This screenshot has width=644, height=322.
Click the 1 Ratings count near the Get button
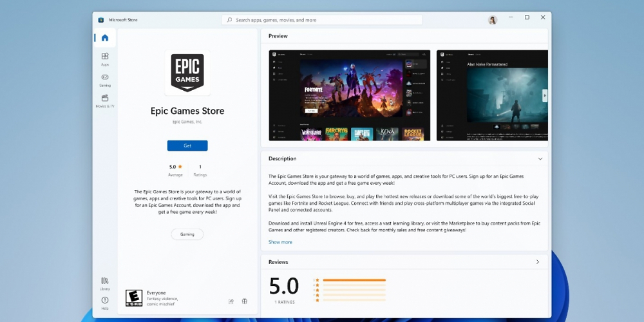(200, 171)
